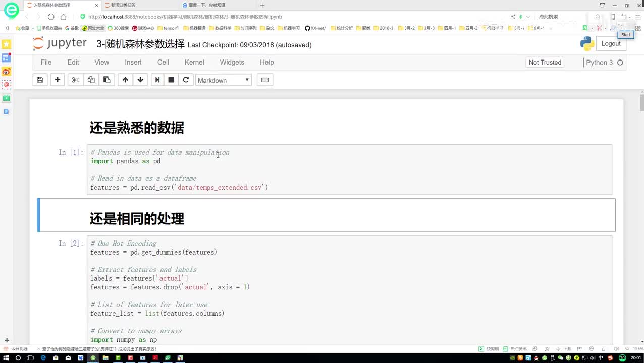Open the 数据科学 bookmark folder

click(x=220, y=28)
